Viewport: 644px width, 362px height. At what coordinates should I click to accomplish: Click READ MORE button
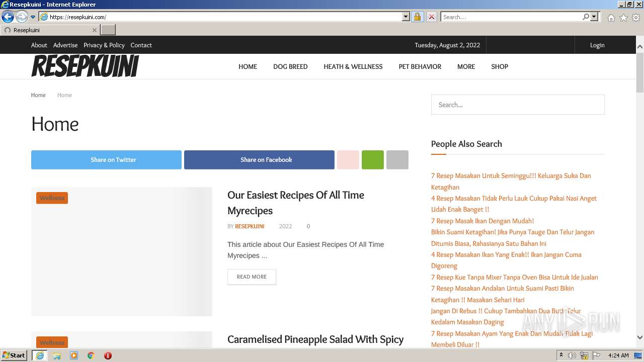point(252,277)
